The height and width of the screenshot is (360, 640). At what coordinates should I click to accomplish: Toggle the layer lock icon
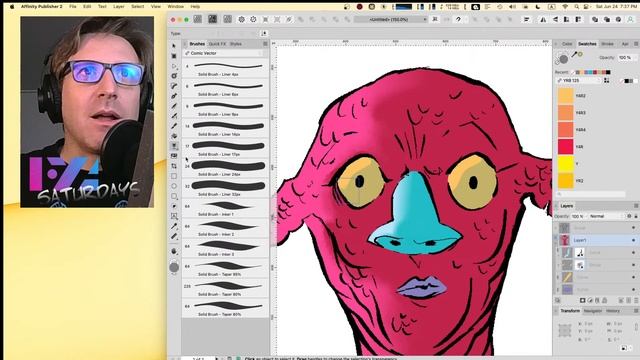[x=636, y=216]
